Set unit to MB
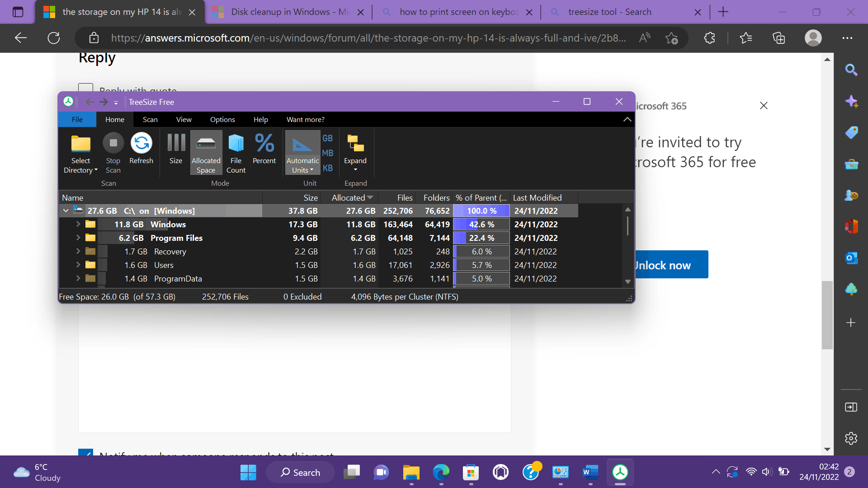The image size is (868, 488). click(x=327, y=153)
